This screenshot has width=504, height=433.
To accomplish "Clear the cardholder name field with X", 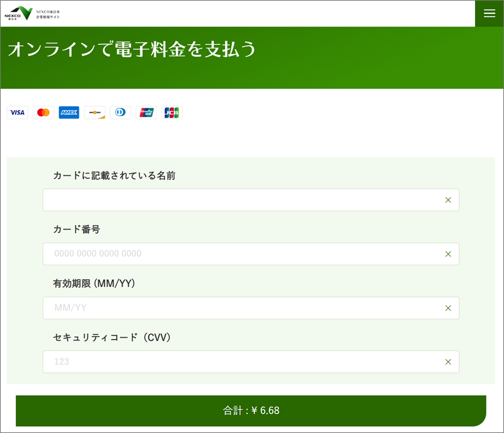I will [x=448, y=200].
